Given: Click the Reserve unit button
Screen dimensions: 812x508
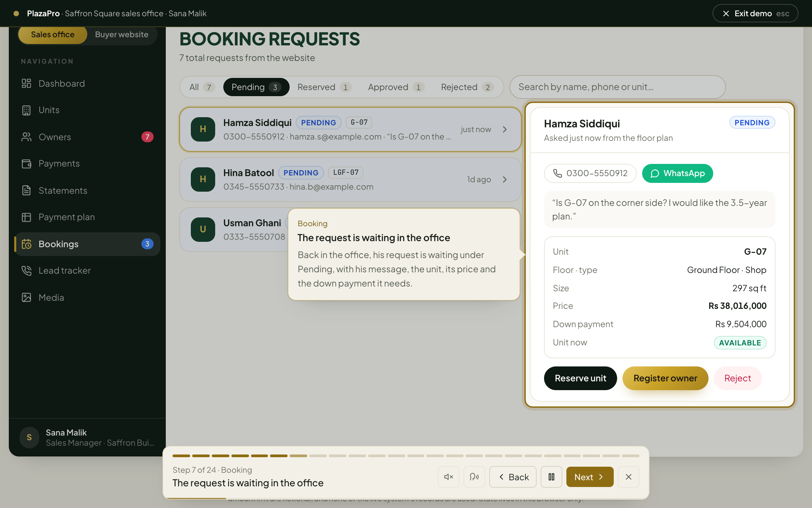Looking at the screenshot, I should click(x=580, y=378).
